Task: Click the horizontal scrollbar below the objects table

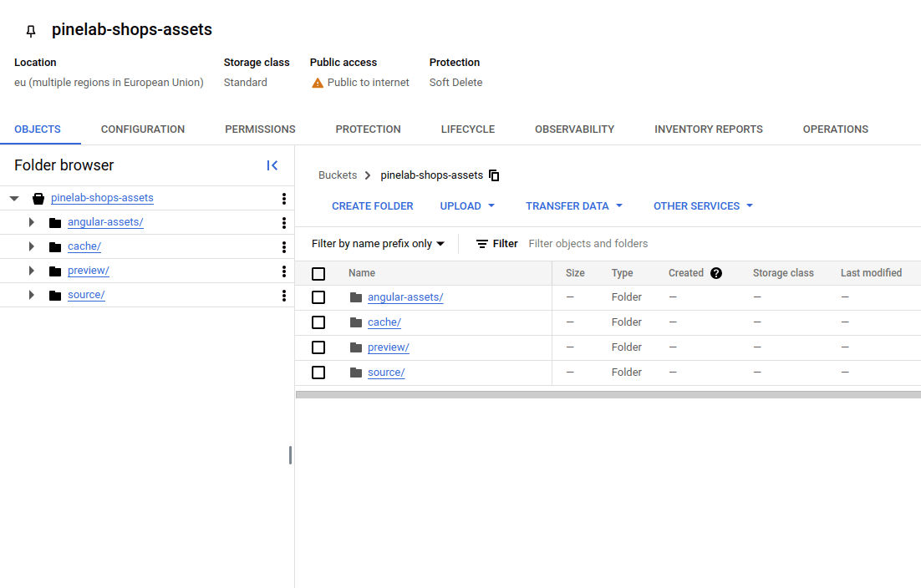Action: point(608,395)
